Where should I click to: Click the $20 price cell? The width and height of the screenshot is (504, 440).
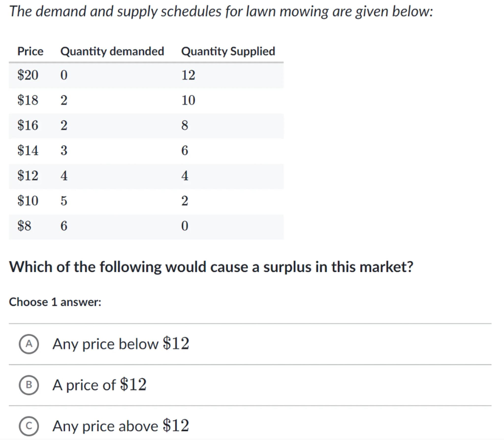(28, 75)
